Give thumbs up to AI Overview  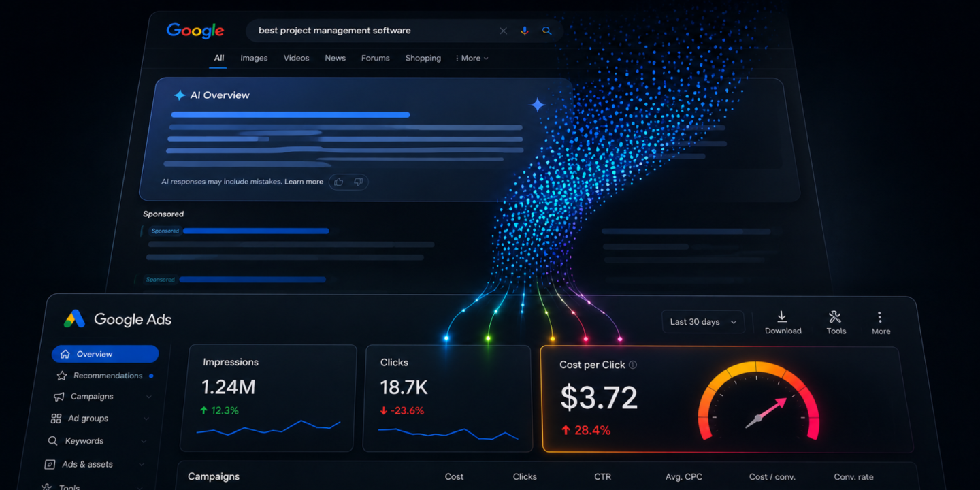coord(339,182)
